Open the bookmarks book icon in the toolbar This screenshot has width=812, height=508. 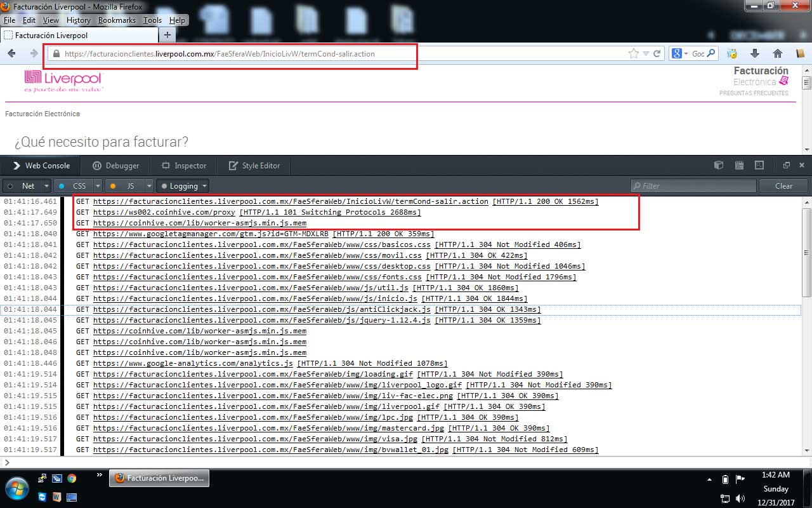pos(800,54)
